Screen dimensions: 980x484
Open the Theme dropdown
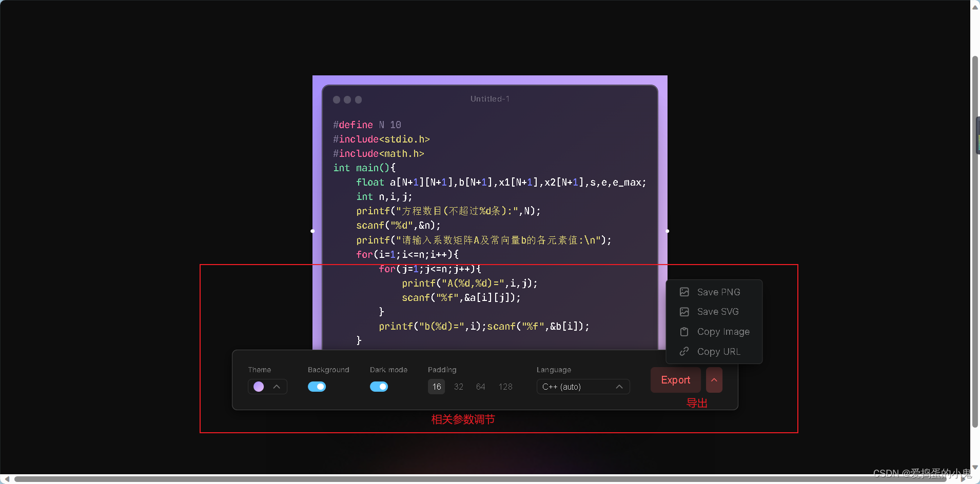267,387
